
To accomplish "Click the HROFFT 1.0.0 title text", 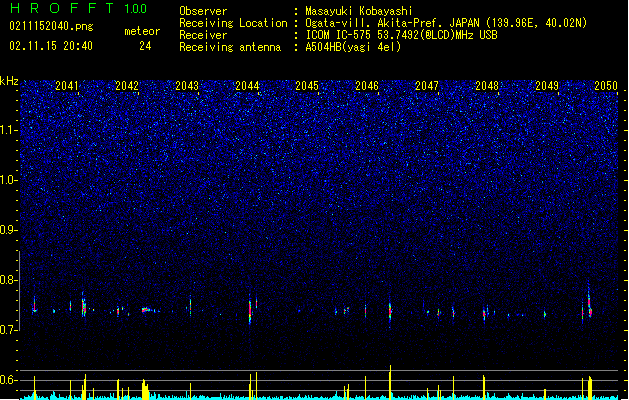I will click(78, 8).
